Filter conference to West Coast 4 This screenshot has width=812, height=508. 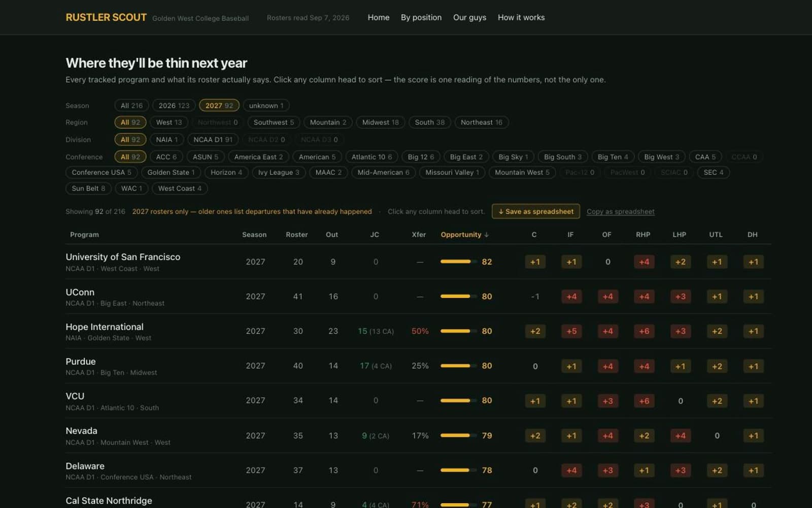click(180, 188)
